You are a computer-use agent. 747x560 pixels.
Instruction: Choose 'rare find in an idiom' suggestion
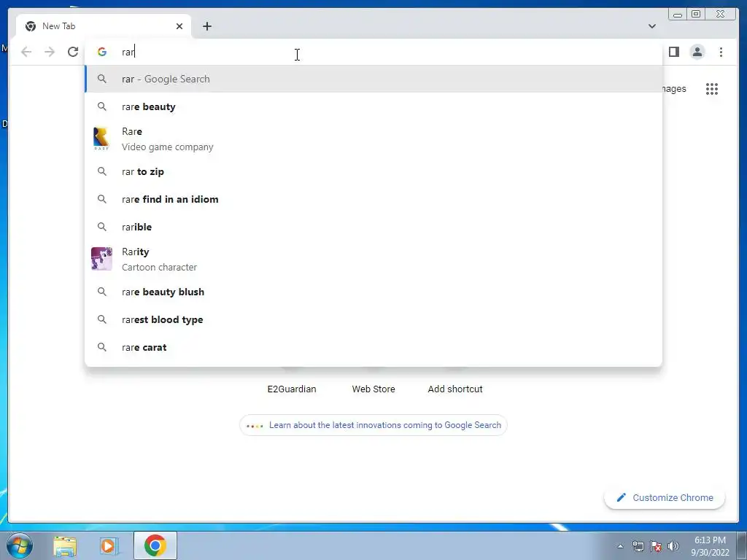373,199
